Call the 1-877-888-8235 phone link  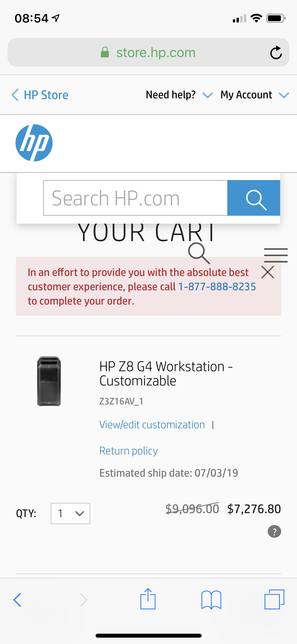coord(217,287)
